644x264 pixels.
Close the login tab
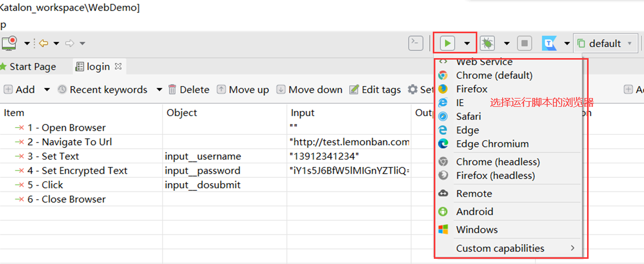click(x=118, y=66)
